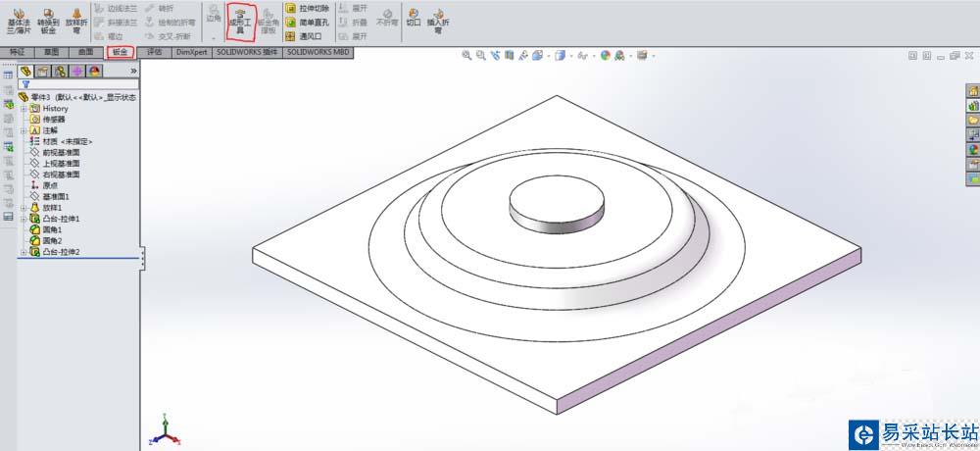The image size is (980, 451).
Task: Switch to the SOLIDWORKS MBD tab
Action: (318, 53)
